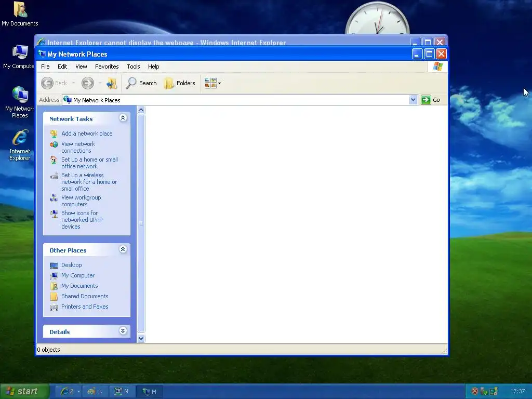
Task: Click the Go button
Action: pyautogui.click(x=431, y=100)
